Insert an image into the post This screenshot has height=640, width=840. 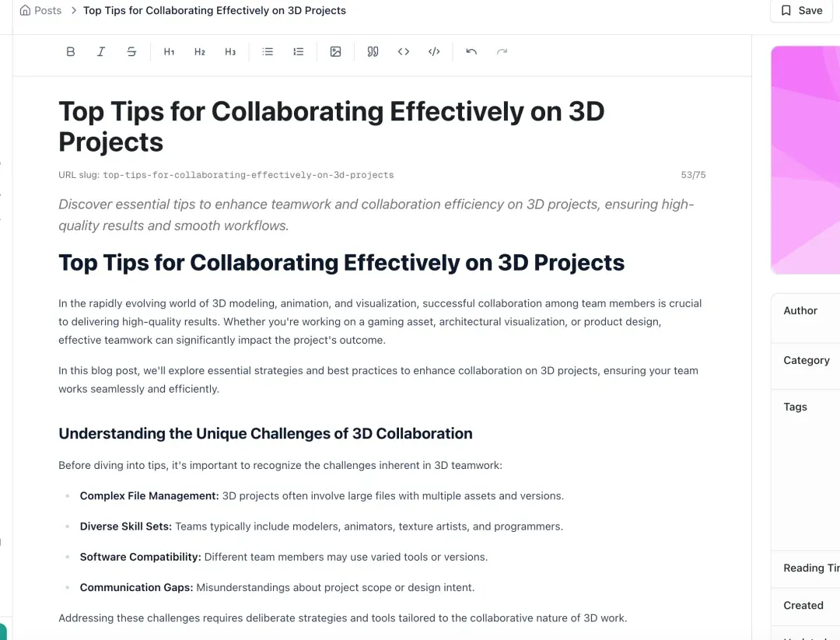pyautogui.click(x=335, y=52)
